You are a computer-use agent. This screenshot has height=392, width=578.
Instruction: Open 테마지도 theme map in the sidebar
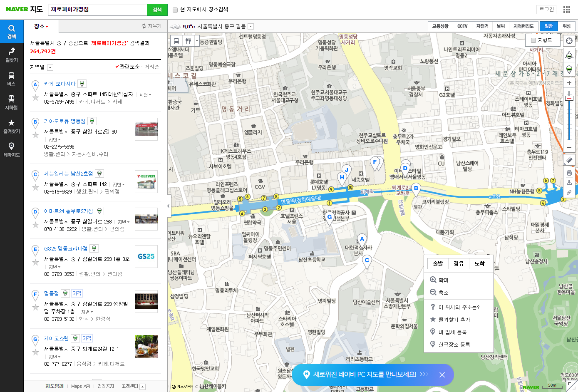12,150
